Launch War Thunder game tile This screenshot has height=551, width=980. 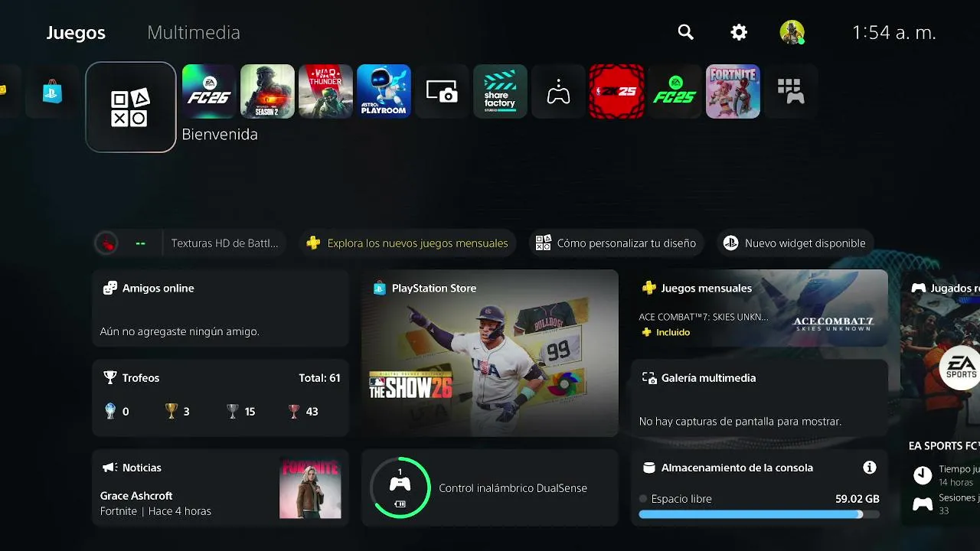[x=325, y=91]
